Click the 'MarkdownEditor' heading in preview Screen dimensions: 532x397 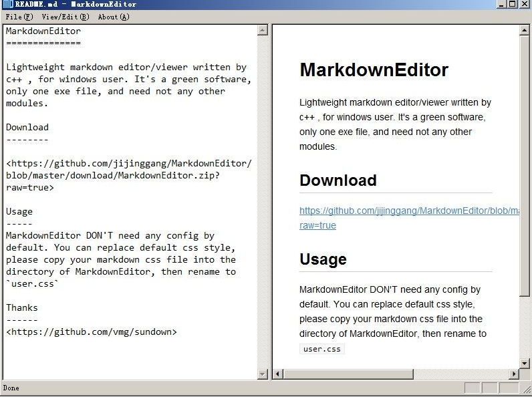374,70
